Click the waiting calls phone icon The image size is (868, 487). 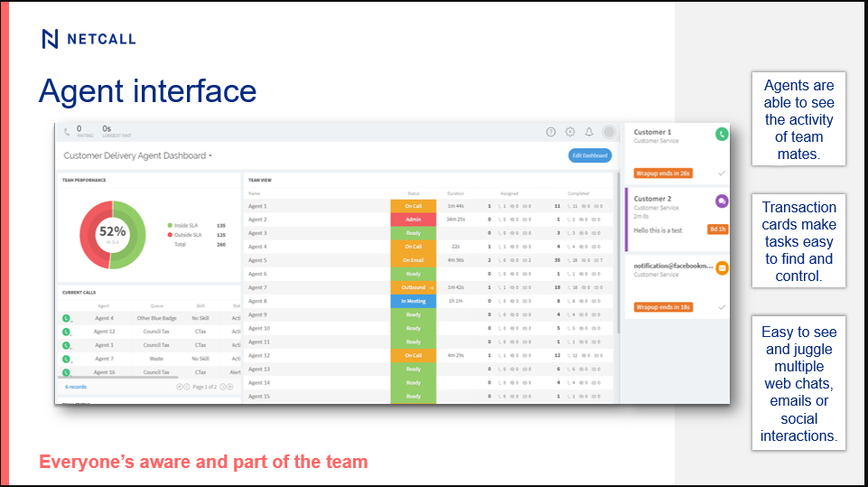pyautogui.click(x=67, y=132)
